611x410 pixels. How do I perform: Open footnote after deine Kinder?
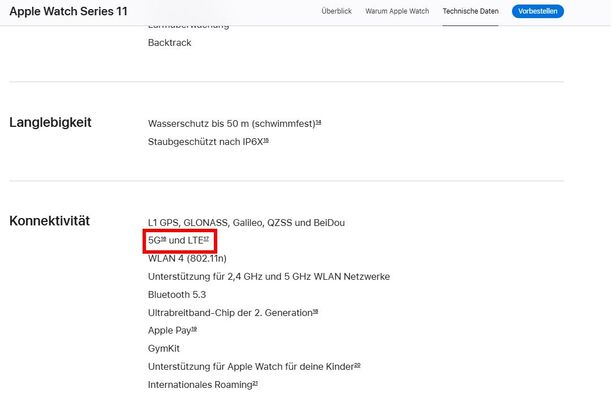click(357, 365)
